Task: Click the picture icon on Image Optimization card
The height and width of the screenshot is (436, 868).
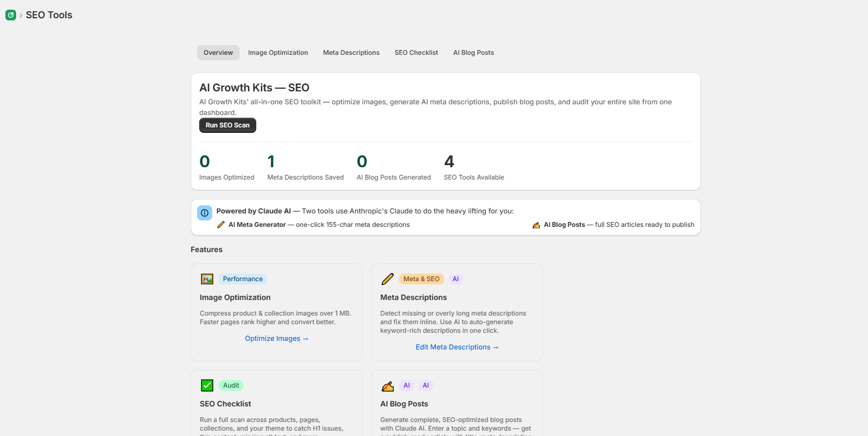Action: pos(207,279)
